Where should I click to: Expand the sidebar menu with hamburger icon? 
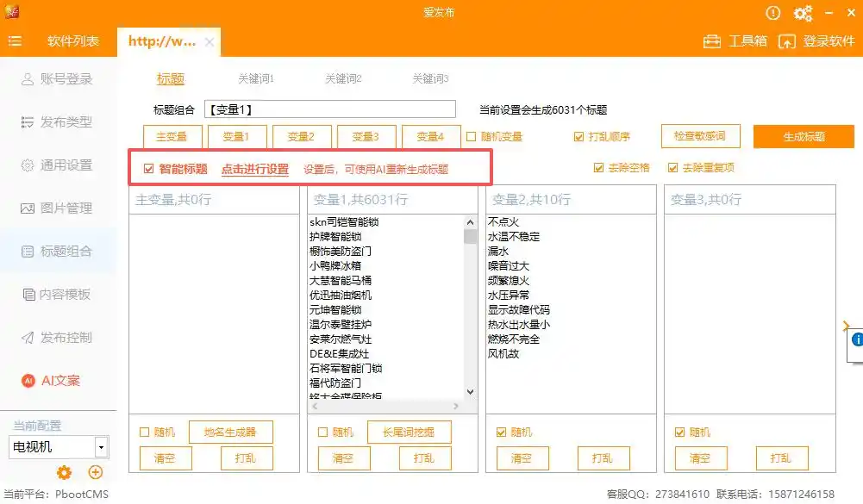click(x=15, y=40)
